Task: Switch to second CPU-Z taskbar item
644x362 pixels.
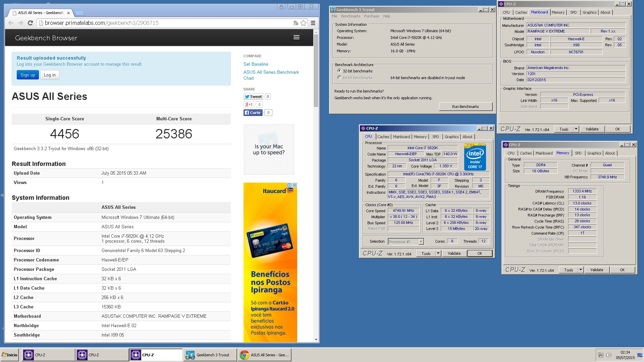Action: coord(102,355)
